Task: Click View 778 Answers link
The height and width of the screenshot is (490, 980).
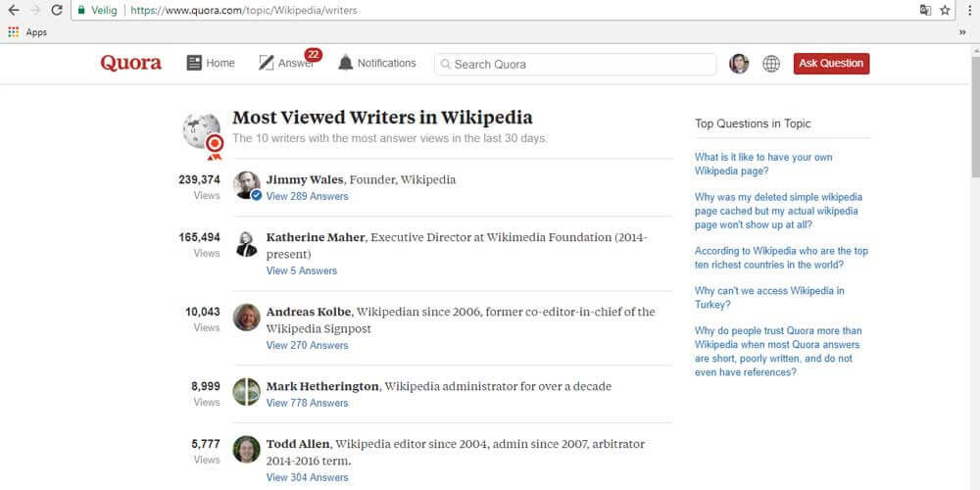Action: (307, 403)
